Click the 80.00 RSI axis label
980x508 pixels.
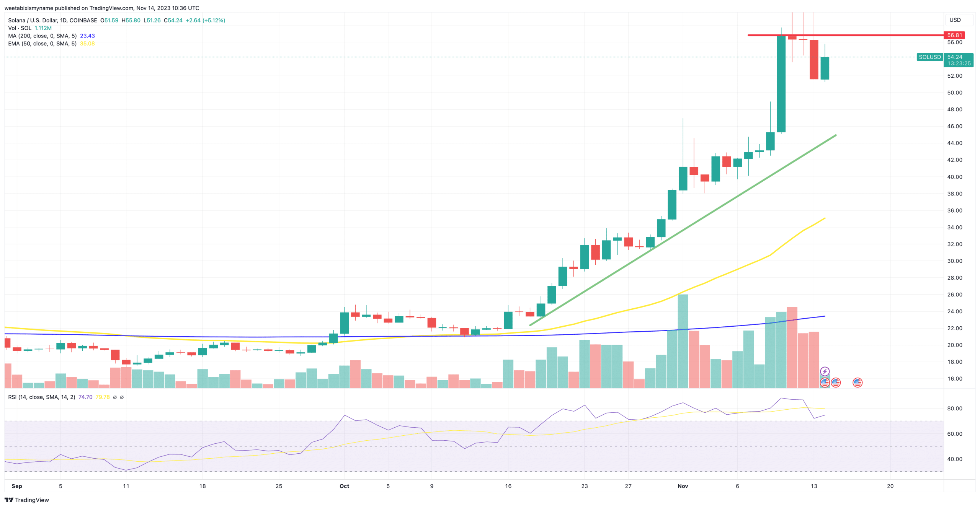click(x=955, y=408)
